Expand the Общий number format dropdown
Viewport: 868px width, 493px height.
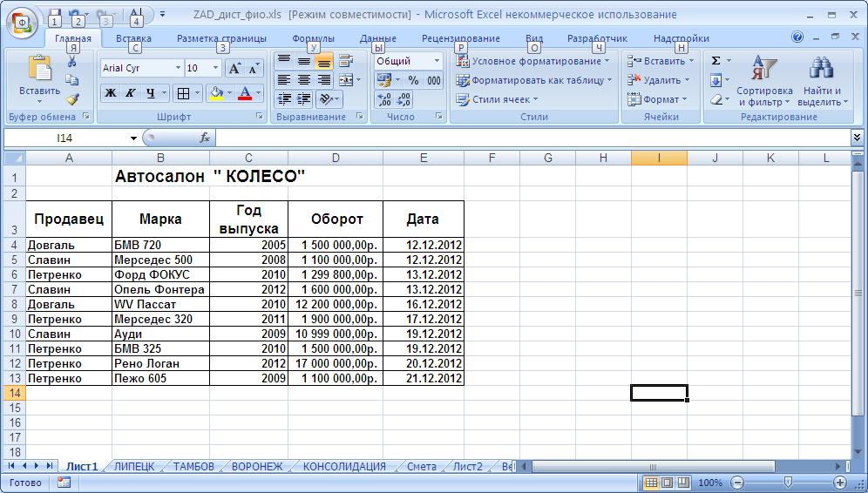pyautogui.click(x=437, y=61)
